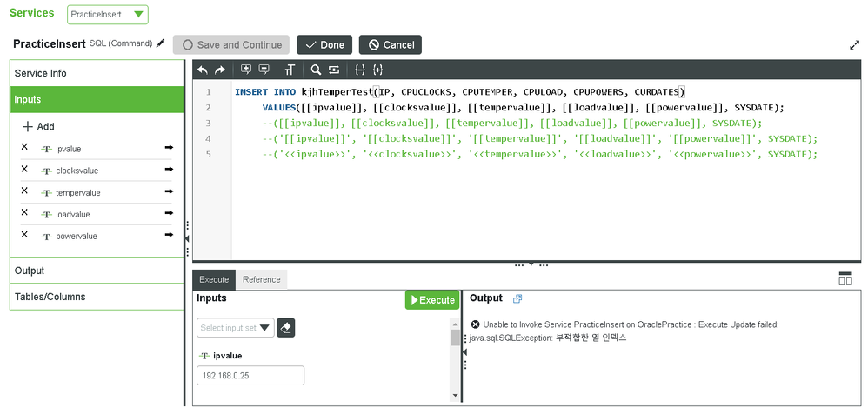Screen dimensions: 868x408
Task: Insert powervalue into code with arrow
Action: [x=169, y=235]
